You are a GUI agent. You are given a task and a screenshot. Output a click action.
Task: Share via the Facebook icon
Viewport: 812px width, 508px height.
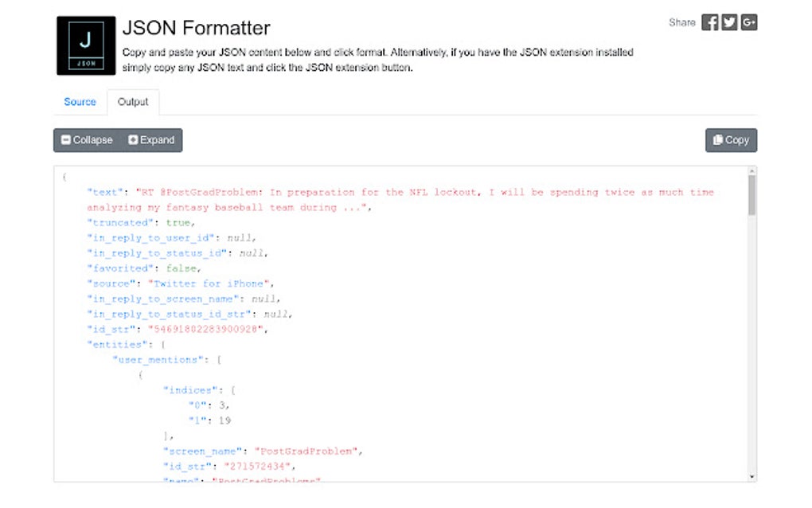(709, 22)
